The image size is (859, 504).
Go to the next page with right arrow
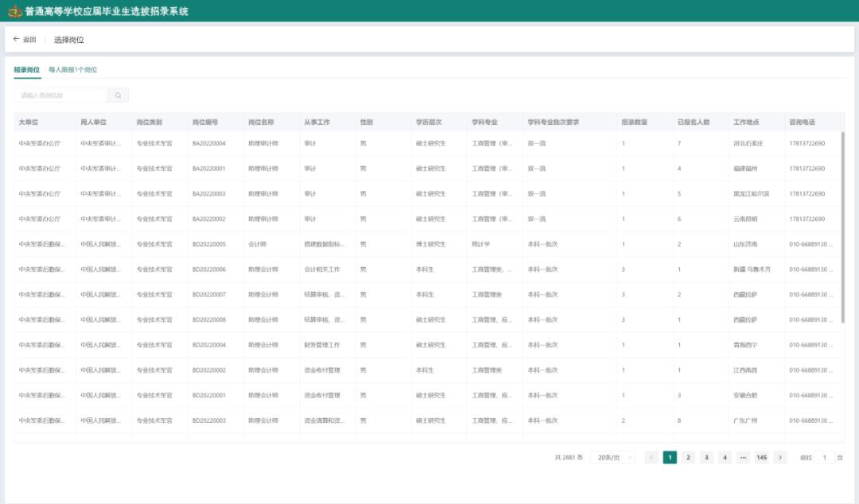[780, 457]
